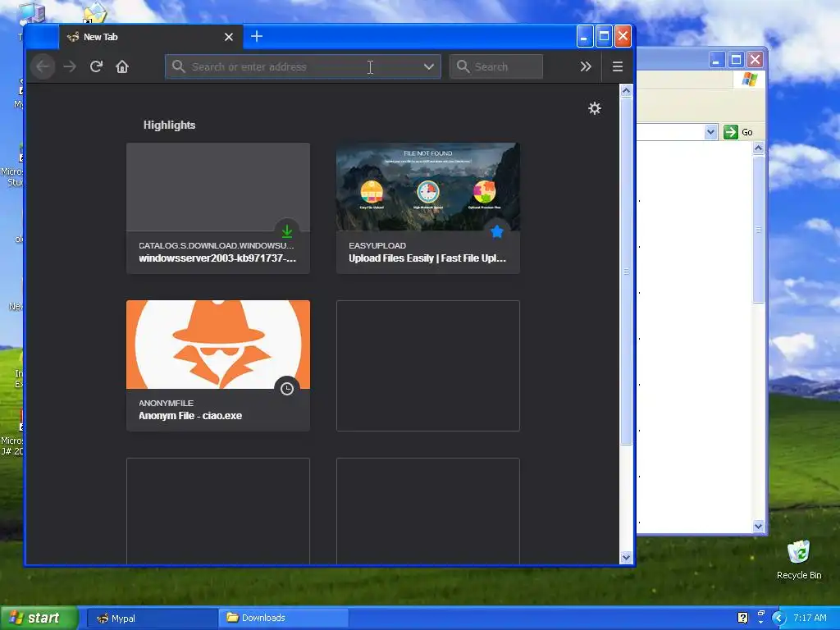This screenshot has width=840, height=630.
Task: Switch to the Downloads taskbar button
Action: point(283,619)
